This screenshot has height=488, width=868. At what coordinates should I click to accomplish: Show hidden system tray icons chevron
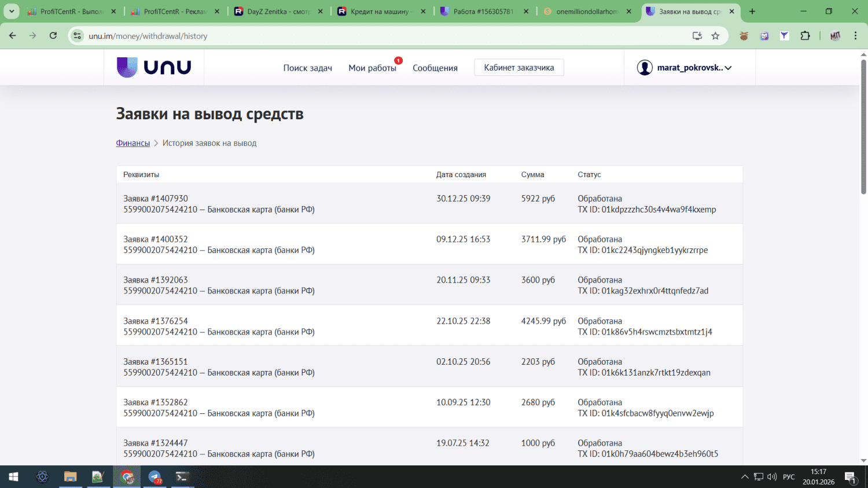point(744,477)
